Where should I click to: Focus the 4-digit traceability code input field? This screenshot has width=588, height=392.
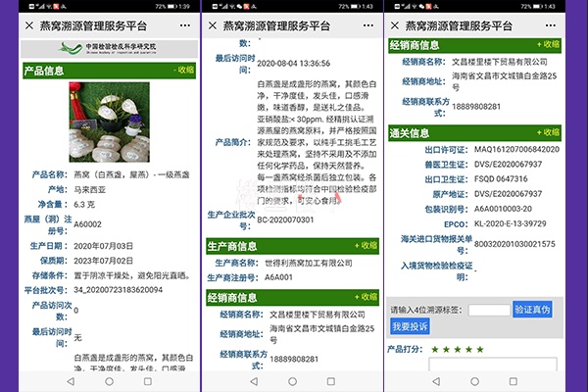[488, 310]
